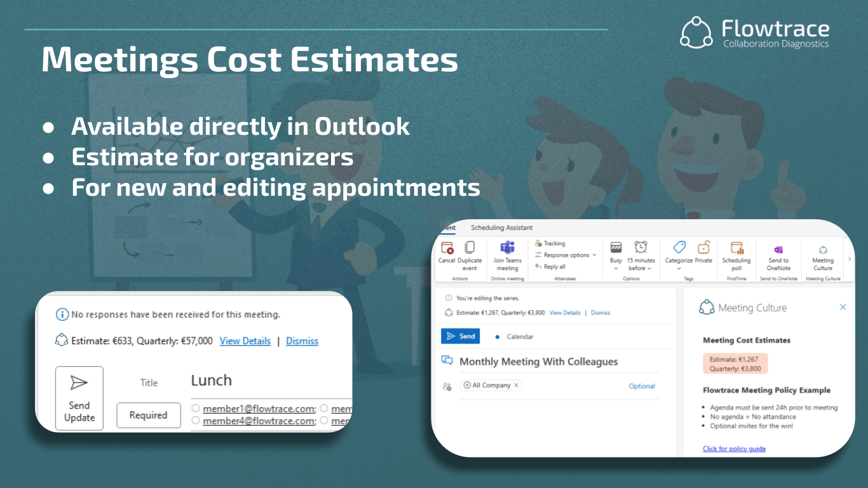The width and height of the screenshot is (868, 488).
Task: Click the Send Update button
Action: (x=79, y=397)
